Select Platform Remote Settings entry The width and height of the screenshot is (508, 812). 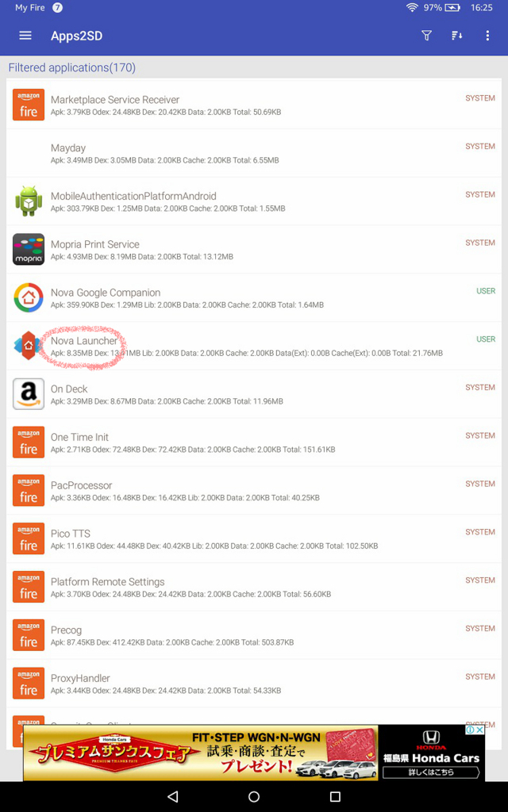254,587
